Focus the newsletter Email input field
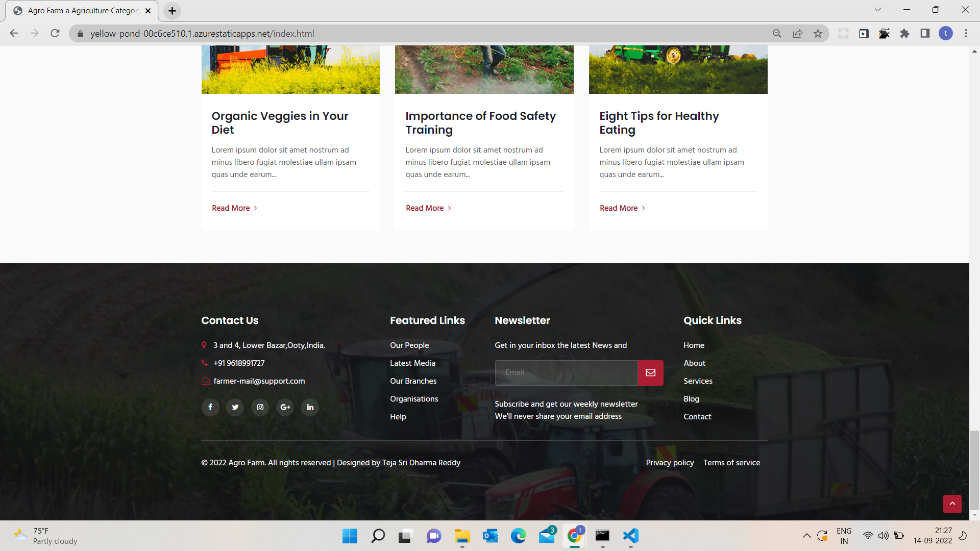980x551 pixels. point(566,373)
